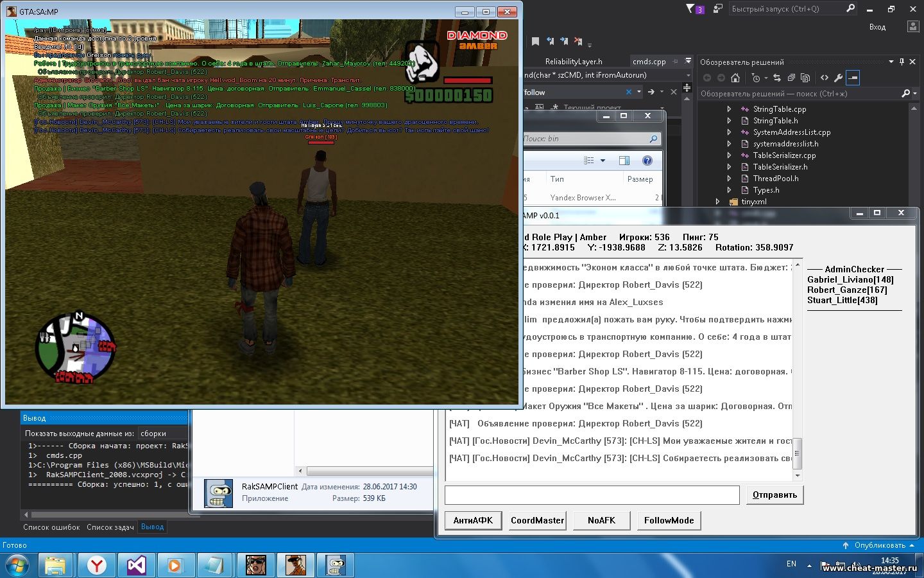Toggle bookmark icon in Visual Studio toolbar
Screen dimensions: 924x578
pyautogui.click(x=535, y=41)
